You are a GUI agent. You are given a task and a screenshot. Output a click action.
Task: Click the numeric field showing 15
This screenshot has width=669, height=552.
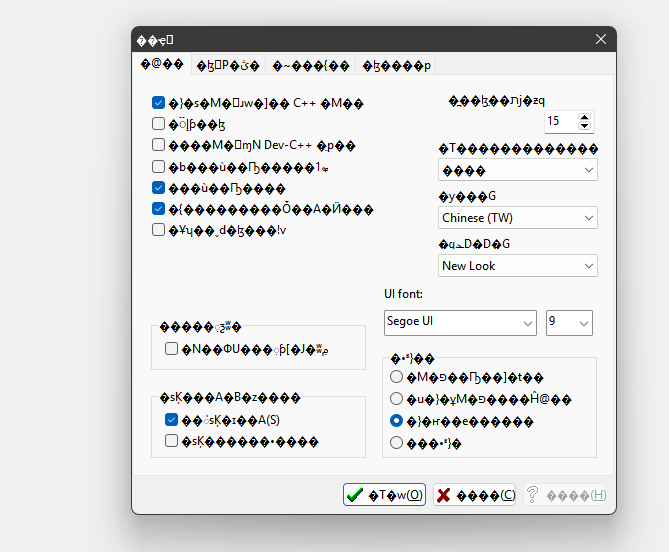point(561,121)
